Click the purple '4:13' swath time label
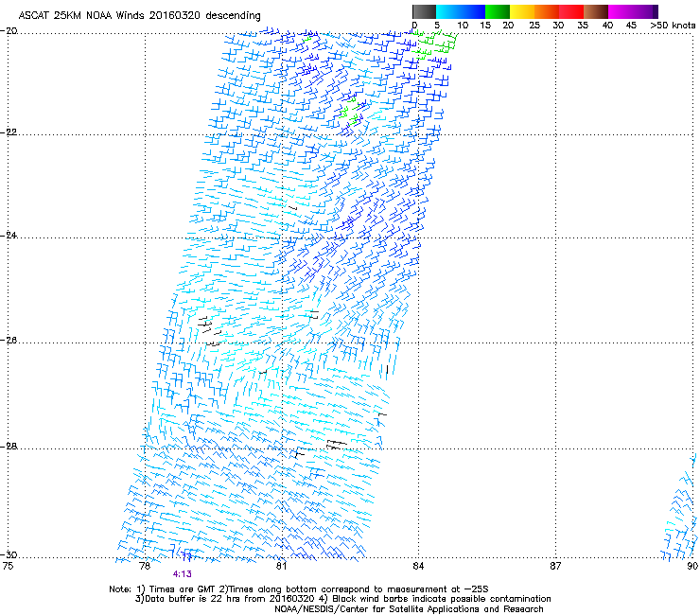700x615 pixels. coord(183,574)
